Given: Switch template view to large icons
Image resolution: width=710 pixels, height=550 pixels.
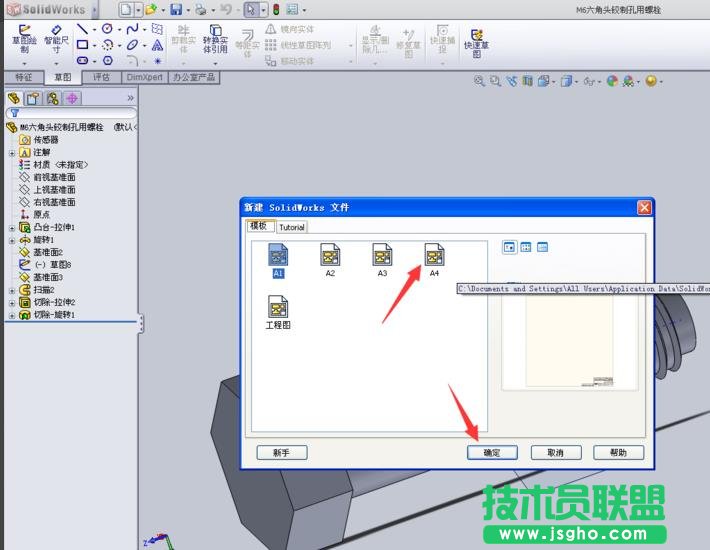Looking at the screenshot, I should (509, 247).
